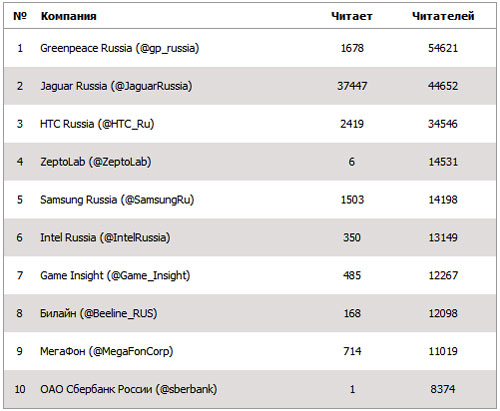Click the follower value 8374 for Sberbank
Viewport: 500px width, 411px height.
443,389
